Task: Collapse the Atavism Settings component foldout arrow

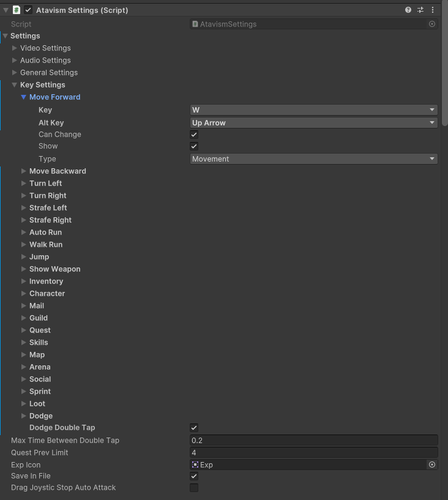Action: point(6,10)
